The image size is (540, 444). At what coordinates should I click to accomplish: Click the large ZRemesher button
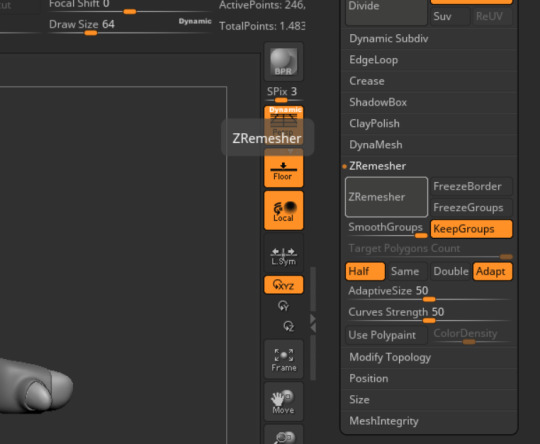point(386,197)
